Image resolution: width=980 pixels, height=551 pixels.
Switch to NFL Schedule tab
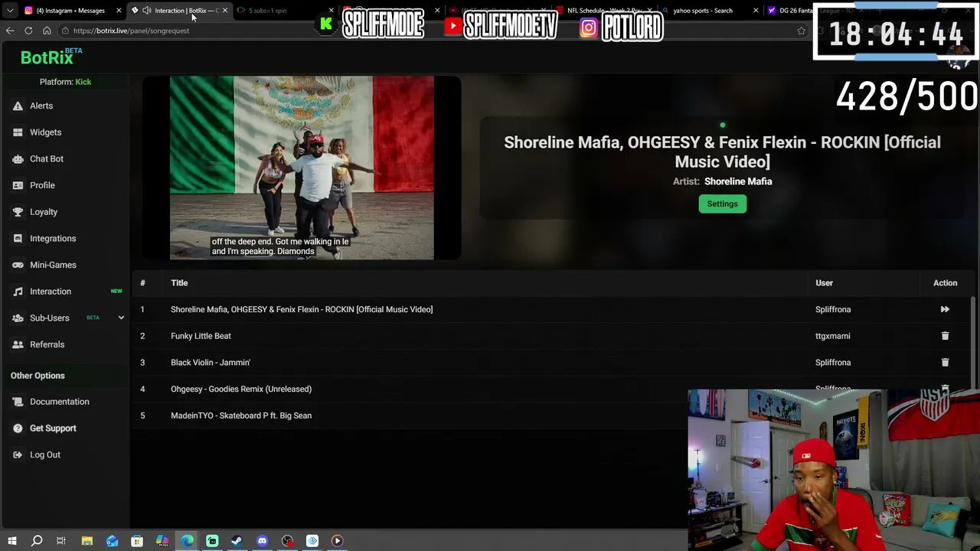click(x=605, y=11)
